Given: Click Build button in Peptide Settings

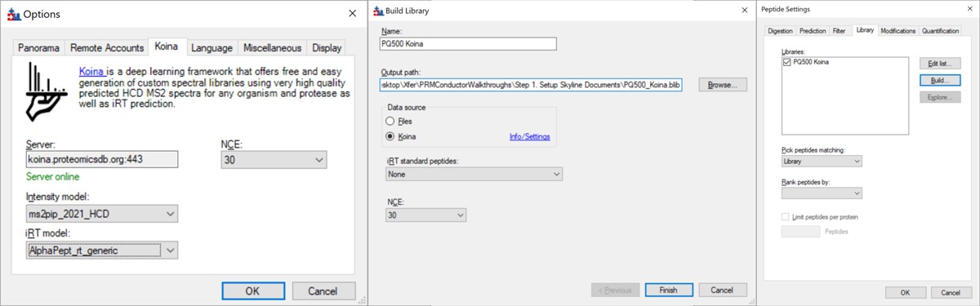Looking at the screenshot, I should click(x=940, y=80).
